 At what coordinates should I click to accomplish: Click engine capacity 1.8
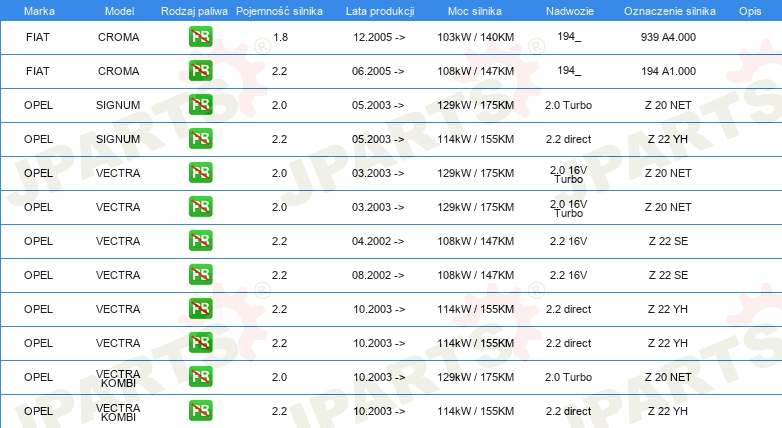[281, 37]
